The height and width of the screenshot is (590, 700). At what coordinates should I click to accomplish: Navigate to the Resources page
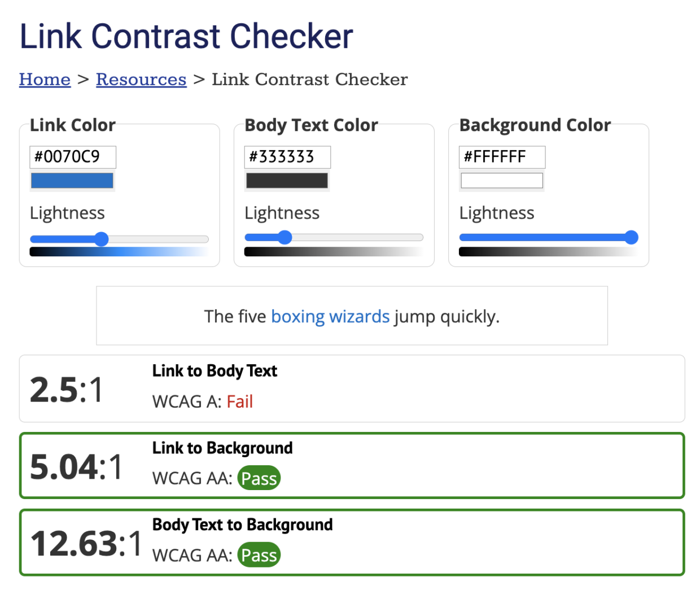141,79
